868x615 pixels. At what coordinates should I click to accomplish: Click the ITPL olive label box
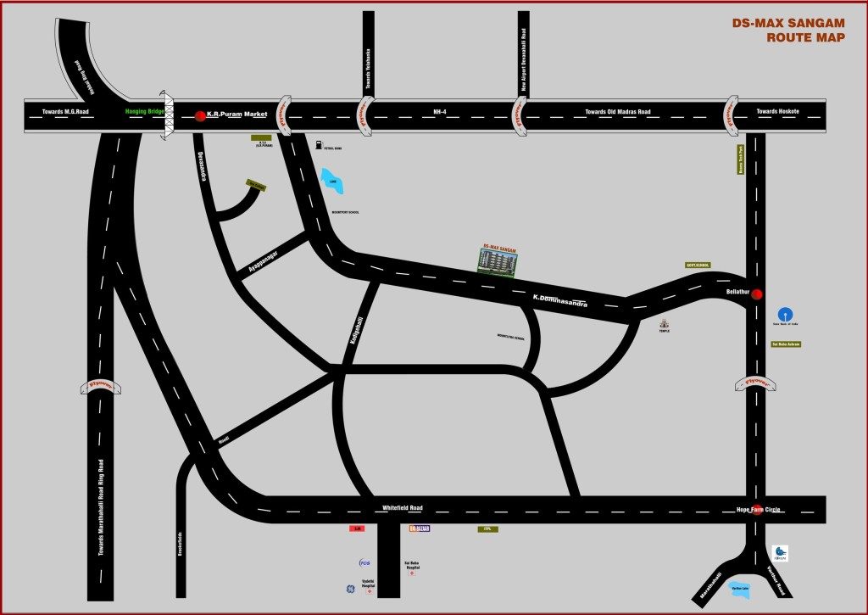(487, 529)
